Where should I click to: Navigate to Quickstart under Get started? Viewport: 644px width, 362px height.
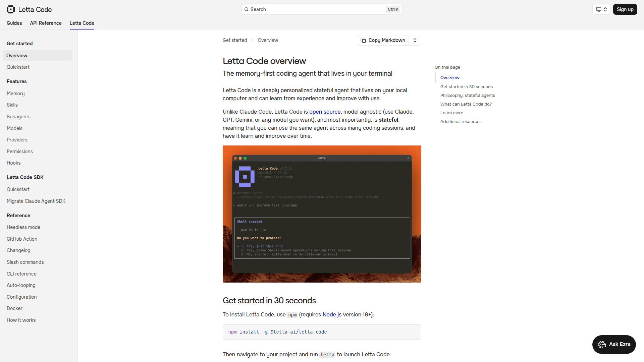(18, 67)
